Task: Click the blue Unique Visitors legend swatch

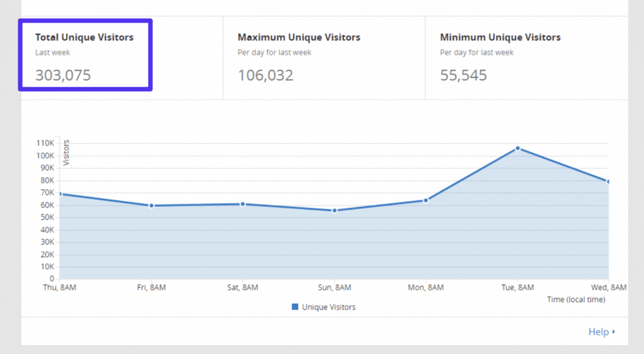Action: 295,307
